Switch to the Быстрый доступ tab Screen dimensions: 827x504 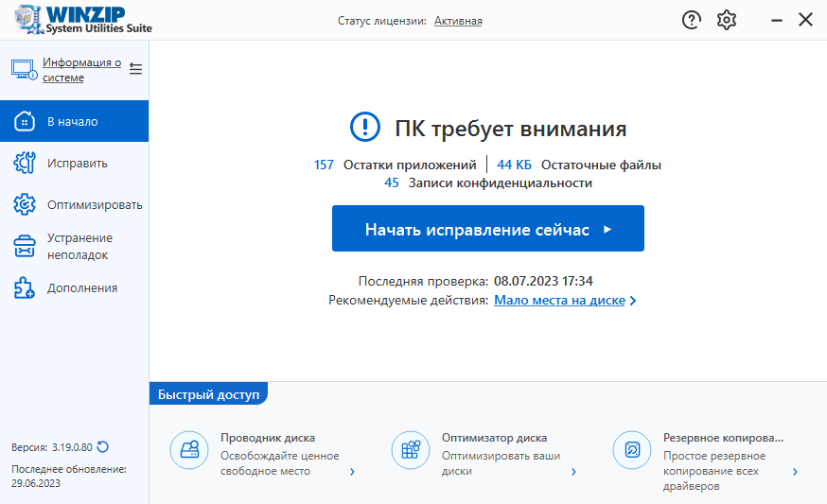tap(208, 394)
